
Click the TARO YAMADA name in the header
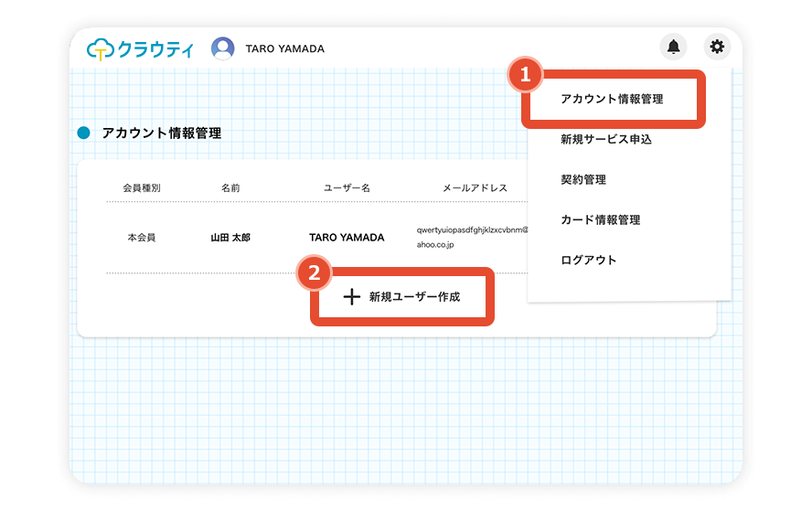(284, 49)
